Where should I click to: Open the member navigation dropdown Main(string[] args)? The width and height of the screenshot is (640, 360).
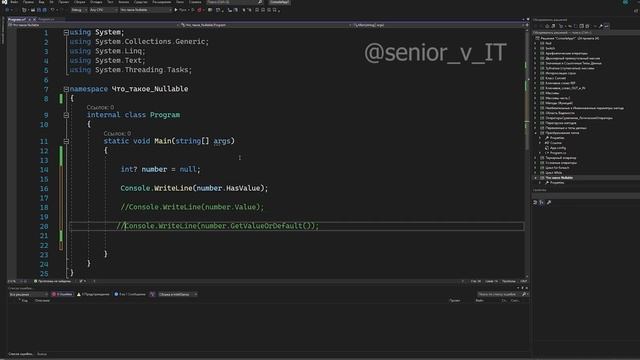(x=437, y=25)
